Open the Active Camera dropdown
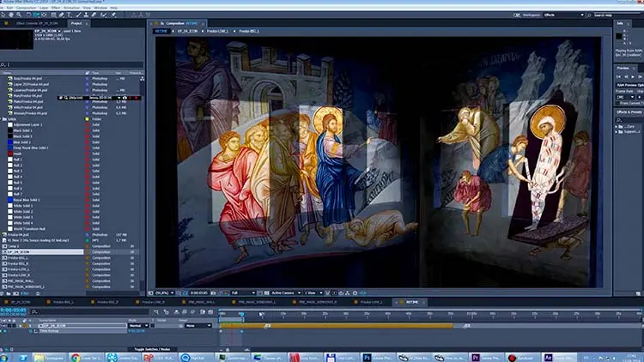The height and width of the screenshot is (362, 644). 286,293
